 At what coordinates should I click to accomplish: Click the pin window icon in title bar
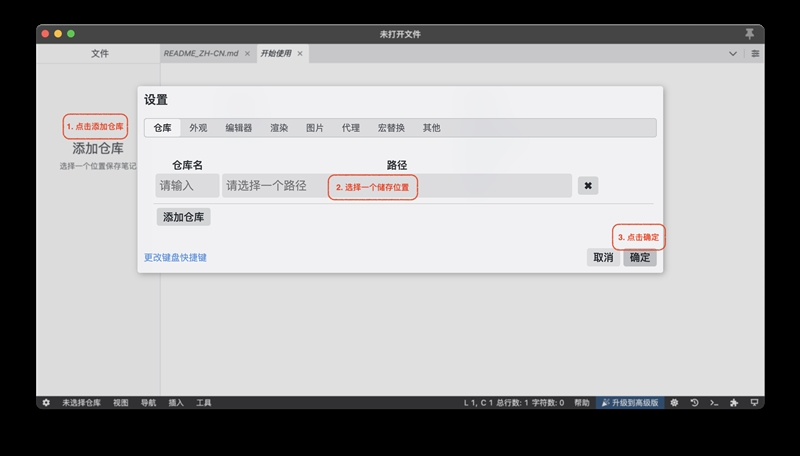[x=749, y=34]
